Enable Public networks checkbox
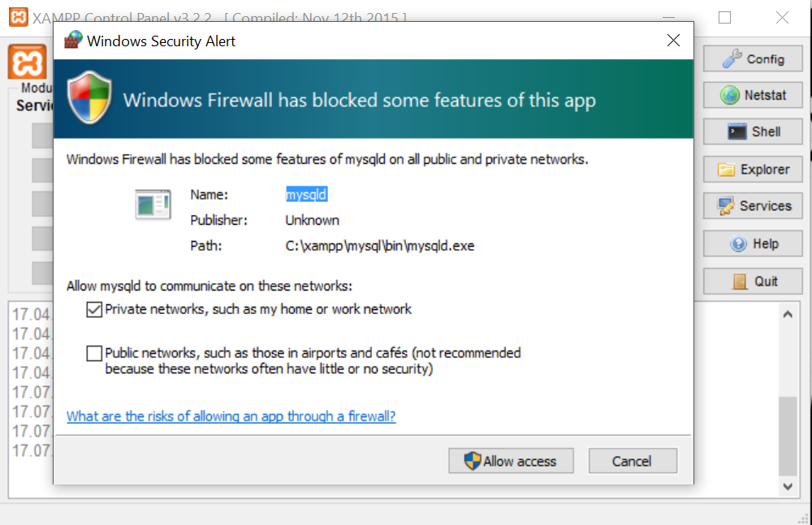Screen dimensions: 812x525 94,353
